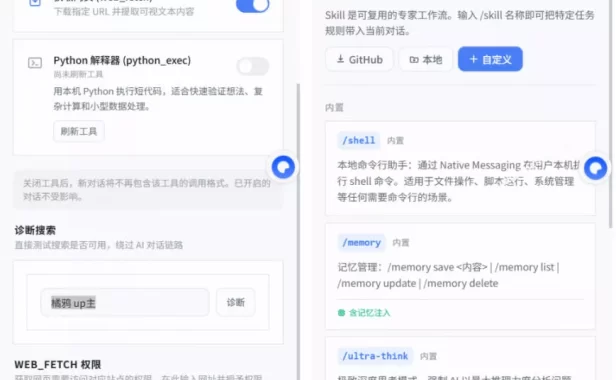Viewport: 616px width, 380px height.
Task: Click the 诊断搜索 section heading
Action: click(35, 230)
